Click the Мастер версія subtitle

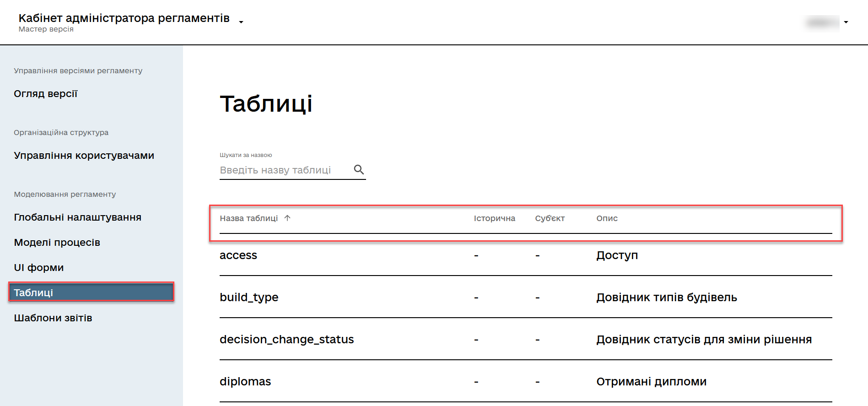point(46,29)
